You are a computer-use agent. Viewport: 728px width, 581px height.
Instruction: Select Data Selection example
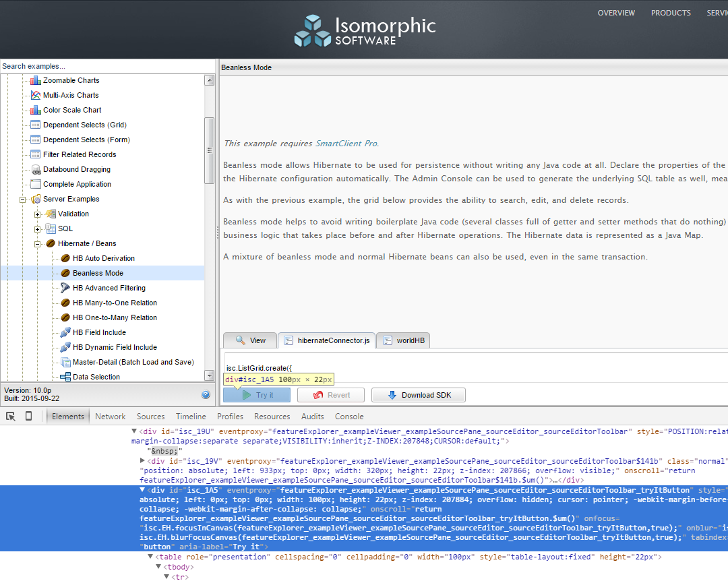[x=96, y=377]
